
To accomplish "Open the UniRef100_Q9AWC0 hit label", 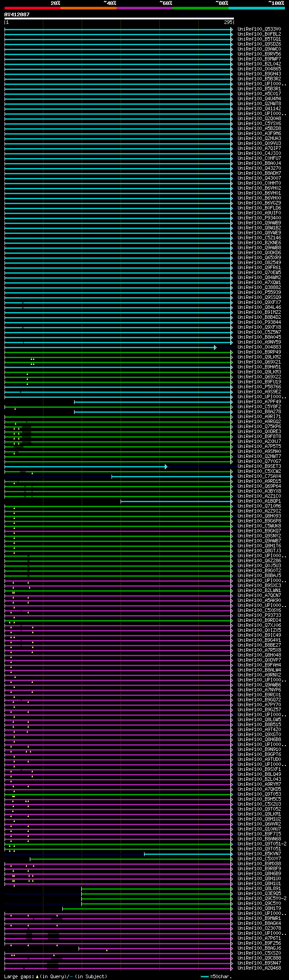I will [259, 49].
